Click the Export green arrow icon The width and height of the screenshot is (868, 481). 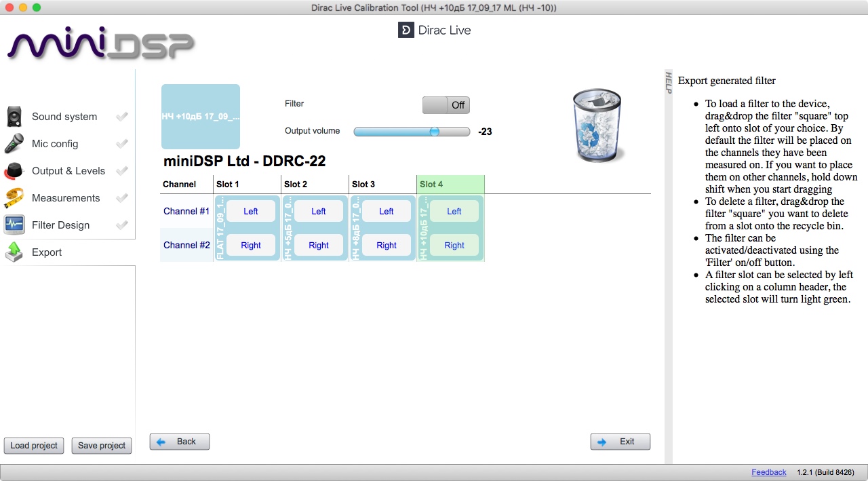pos(14,252)
